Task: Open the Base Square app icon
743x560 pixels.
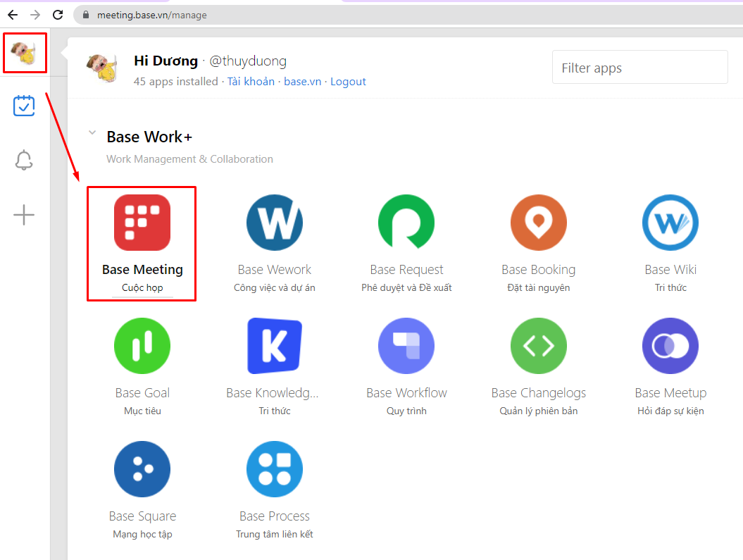Action: tap(142, 468)
